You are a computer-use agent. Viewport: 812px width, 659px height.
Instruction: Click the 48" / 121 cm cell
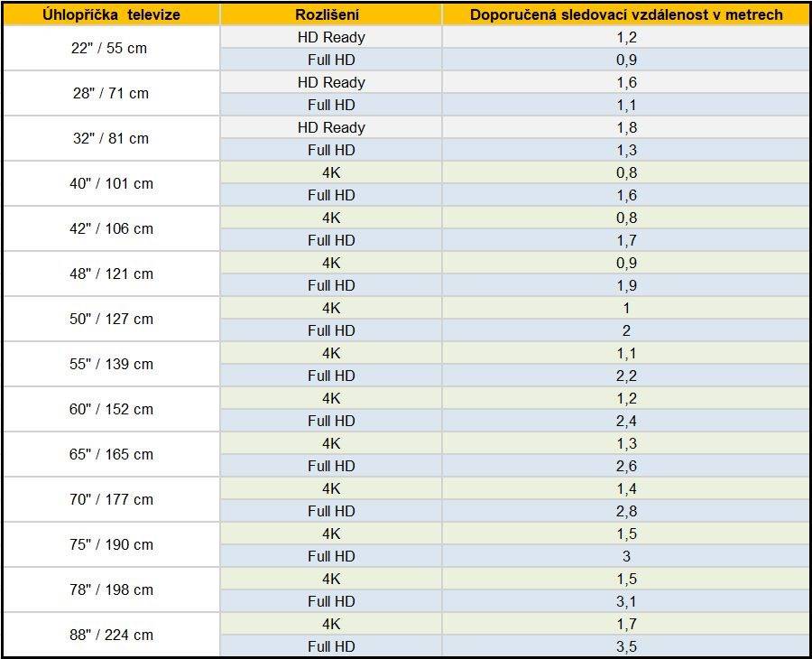[x=111, y=274]
